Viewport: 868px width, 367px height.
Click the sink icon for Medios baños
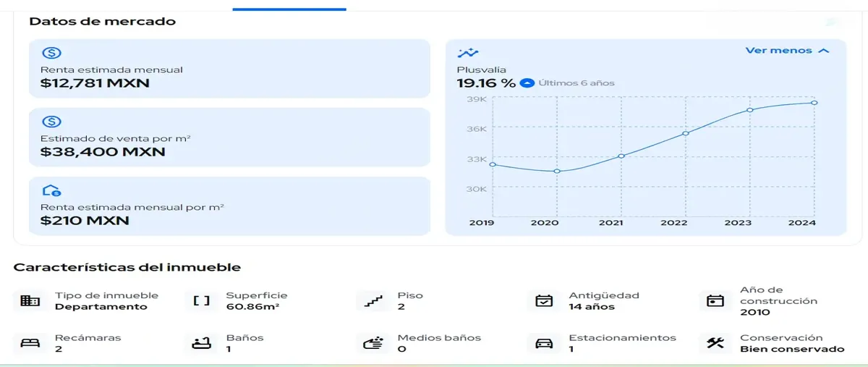tap(373, 343)
